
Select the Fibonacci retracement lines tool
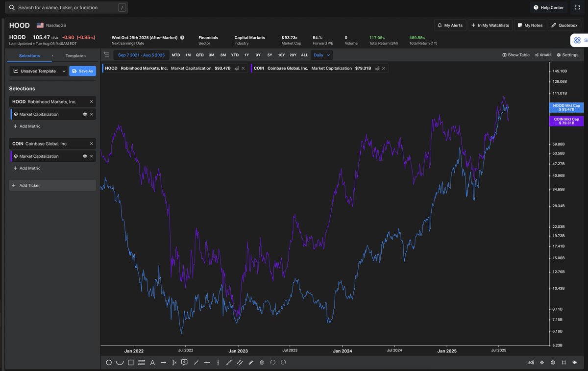[x=142, y=363]
